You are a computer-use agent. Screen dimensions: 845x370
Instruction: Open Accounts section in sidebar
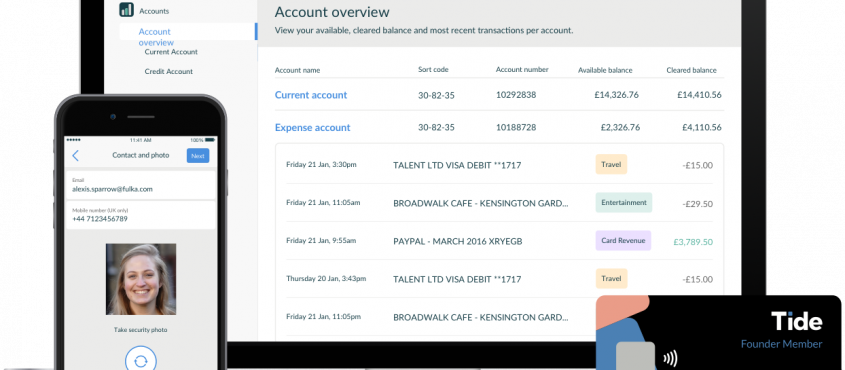[x=154, y=11]
